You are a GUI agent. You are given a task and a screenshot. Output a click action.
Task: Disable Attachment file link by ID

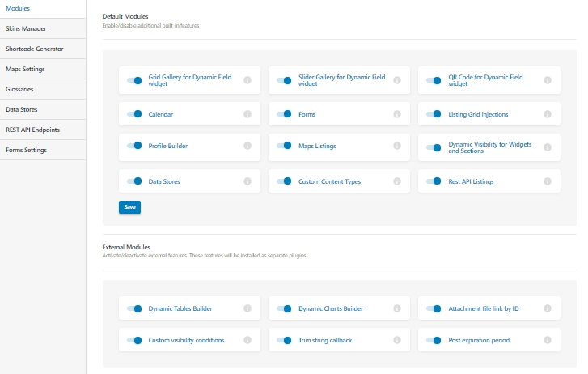[434, 309]
